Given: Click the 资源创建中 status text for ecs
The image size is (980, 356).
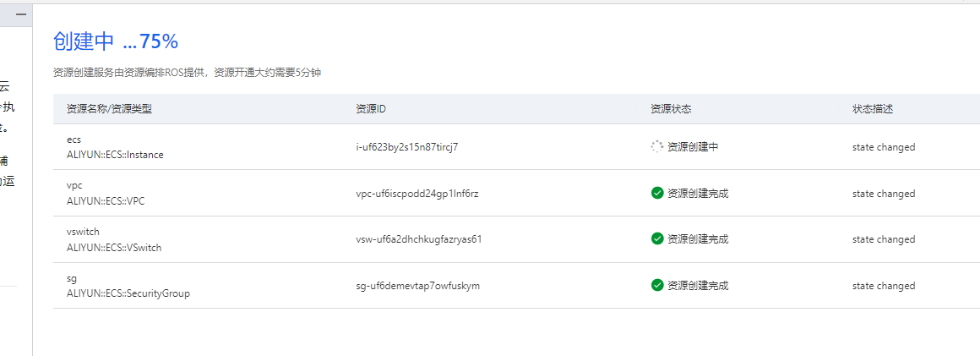Looking at the screenshot, I should pyautogui.click(x=693, y=147).
